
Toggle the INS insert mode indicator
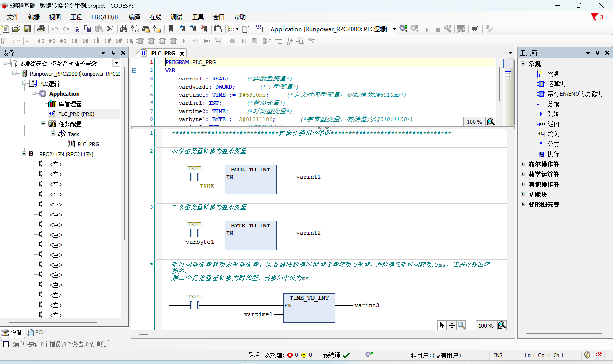pyautogui.click(x=498, y=355)
